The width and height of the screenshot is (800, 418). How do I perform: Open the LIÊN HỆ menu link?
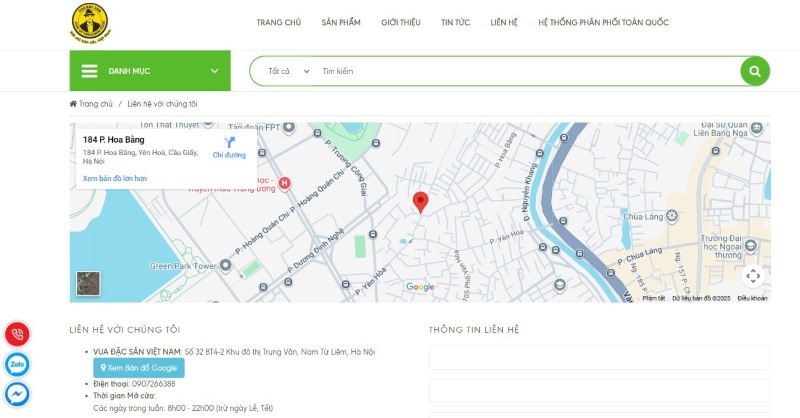click(504, 22)
